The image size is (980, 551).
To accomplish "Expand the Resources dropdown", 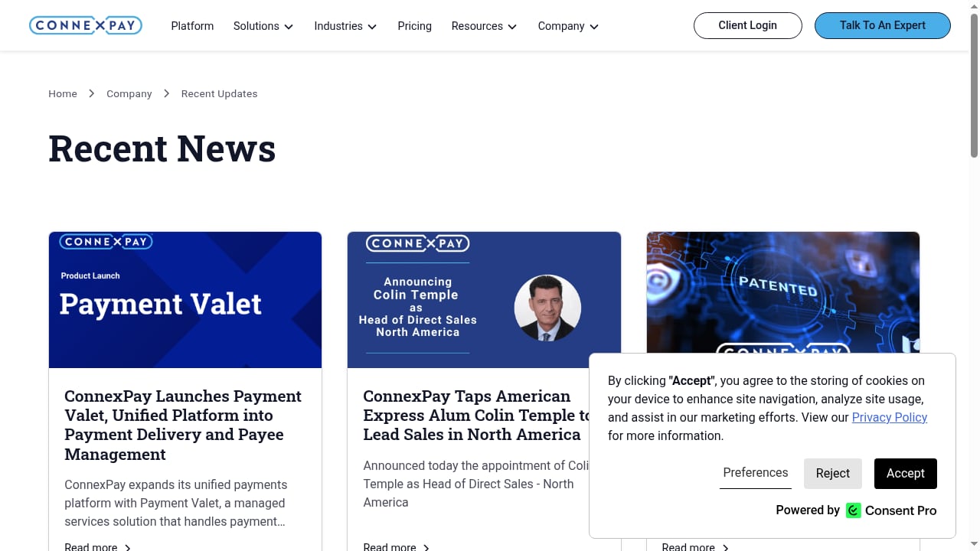I will pyautogui.click(x=484, y=26).
